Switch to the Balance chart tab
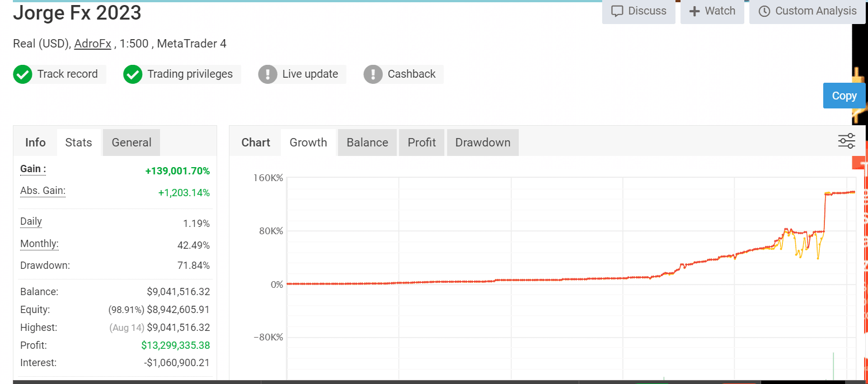Image resolution: width=868 pixels, height=384 pixels. pyautogui.click(x=367, y=142)
